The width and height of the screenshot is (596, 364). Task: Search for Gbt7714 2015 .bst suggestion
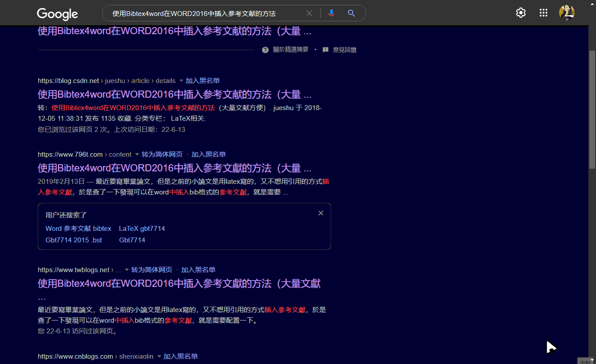click(74, 240)
